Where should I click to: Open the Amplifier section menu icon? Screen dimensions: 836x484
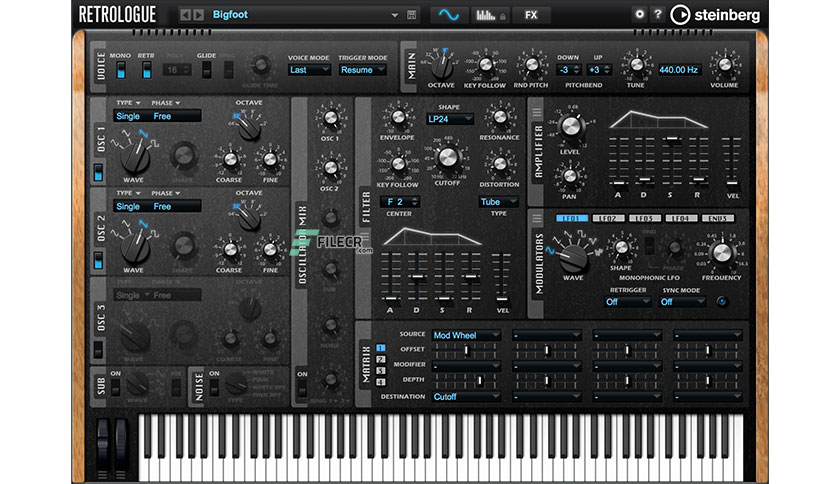[x=536, y=112]
